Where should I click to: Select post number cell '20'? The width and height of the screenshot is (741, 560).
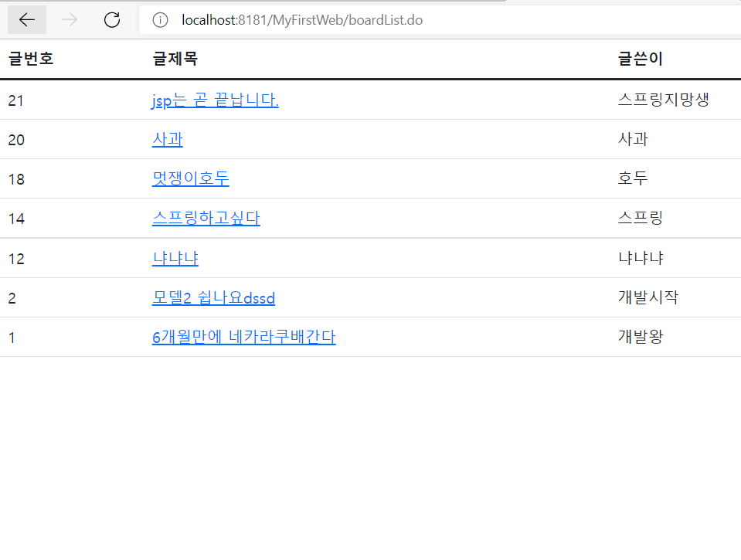[x=16, y=140]
